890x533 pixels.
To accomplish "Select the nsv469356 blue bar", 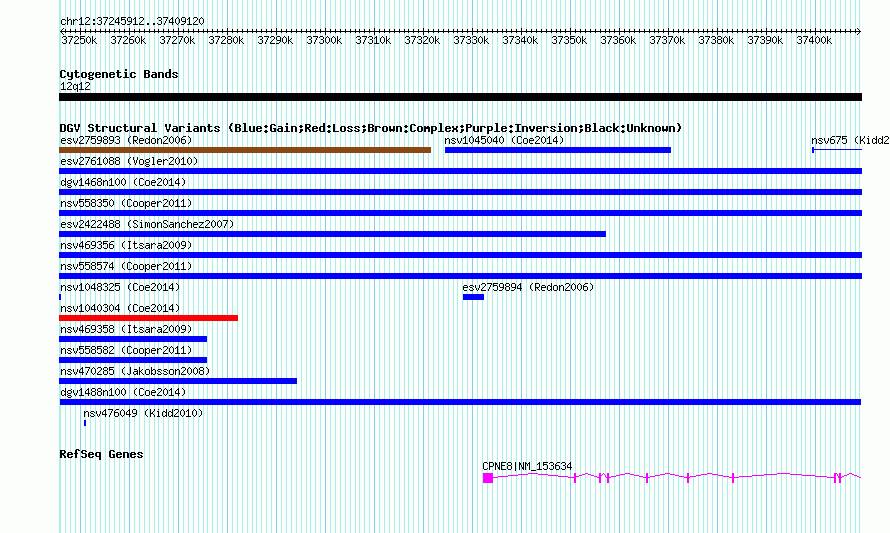I will point(460,255).
